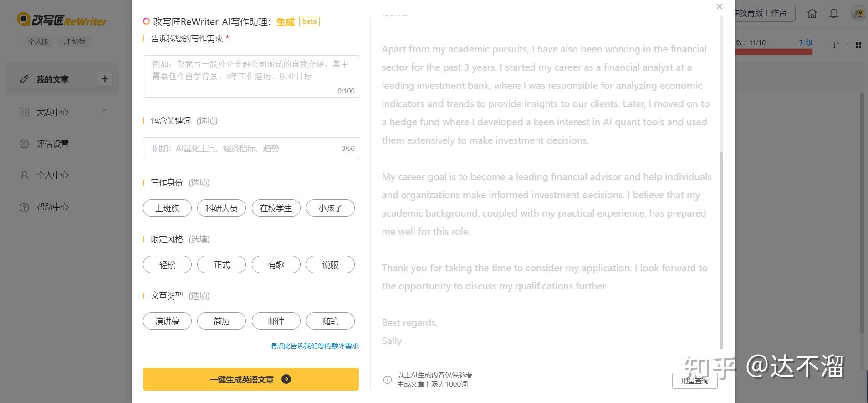Click the 请点此告诉我们您的额外需求 link
The image size is (868, 403).
coord(314,346)
